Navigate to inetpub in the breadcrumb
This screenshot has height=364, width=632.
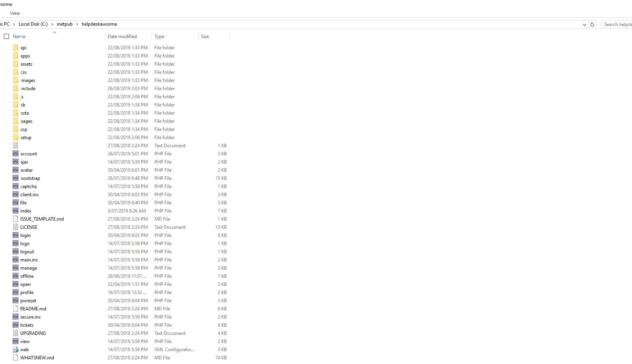click(x=65, y=24)
